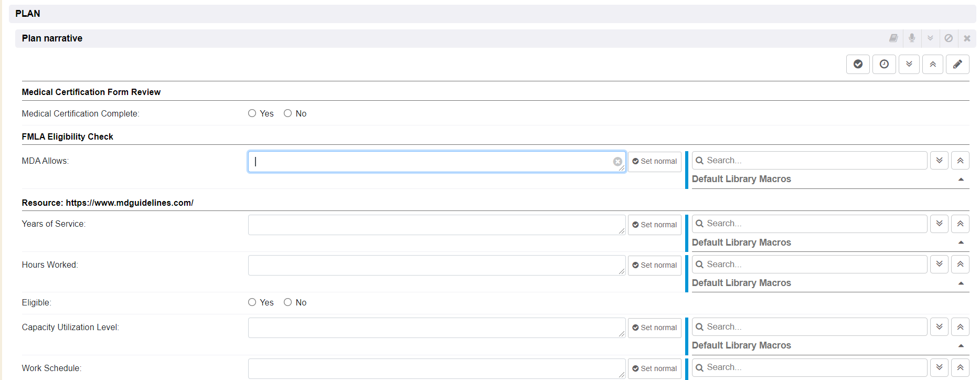Click the double-up chevron button beside the pencil
This screenshot has height=380, width=980.
933,64
